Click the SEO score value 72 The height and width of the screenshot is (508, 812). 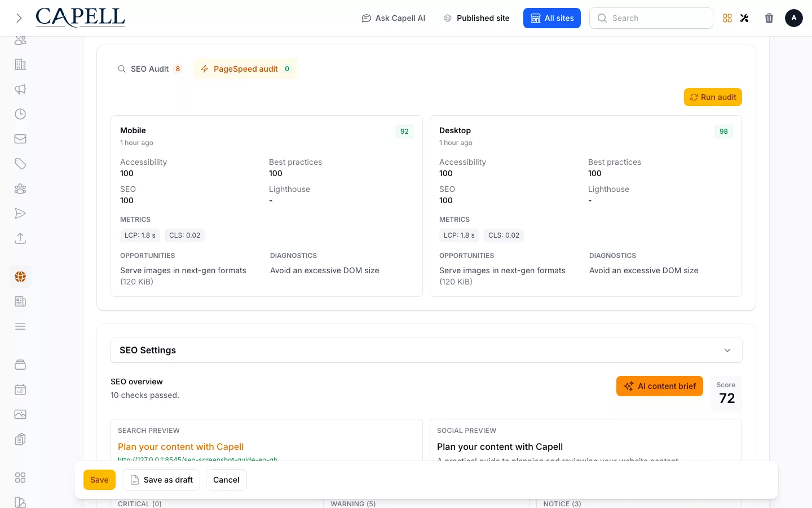(x=727, y=398)
